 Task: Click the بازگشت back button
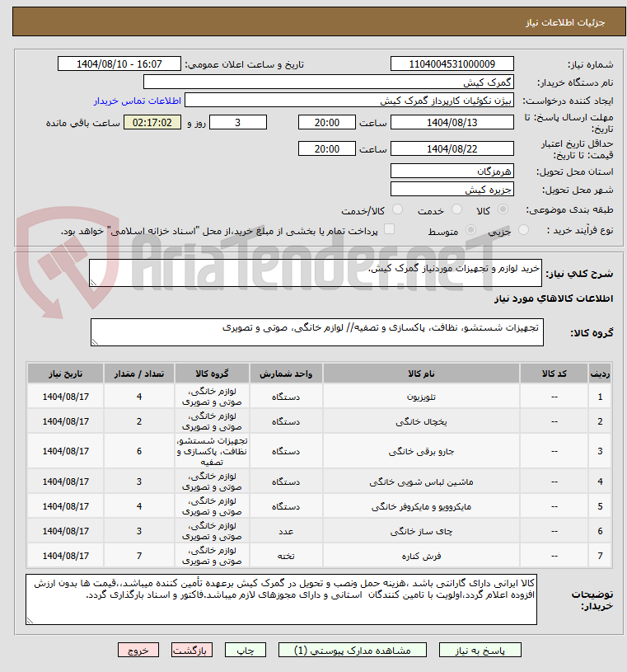(x=191, y=650)
